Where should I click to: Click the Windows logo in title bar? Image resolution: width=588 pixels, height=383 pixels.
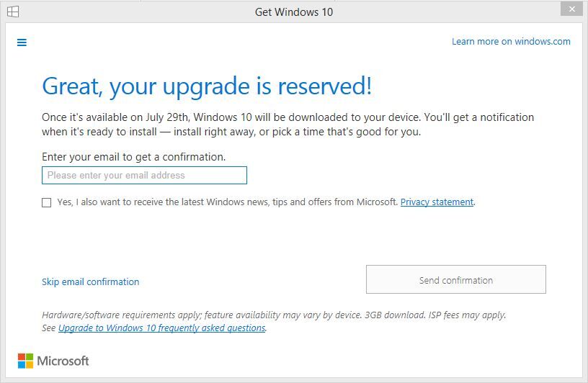(13, 12)
